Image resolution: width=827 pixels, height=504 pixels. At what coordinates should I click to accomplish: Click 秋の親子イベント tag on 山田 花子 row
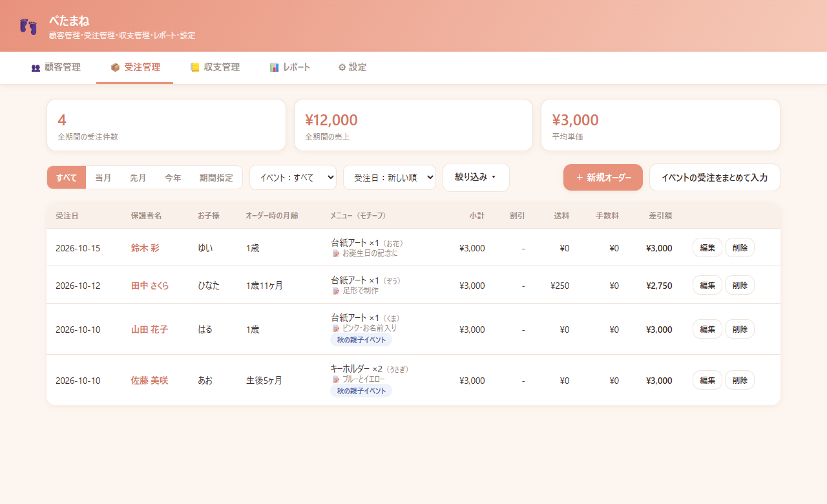pyautogui.click(x=361, y=340)
